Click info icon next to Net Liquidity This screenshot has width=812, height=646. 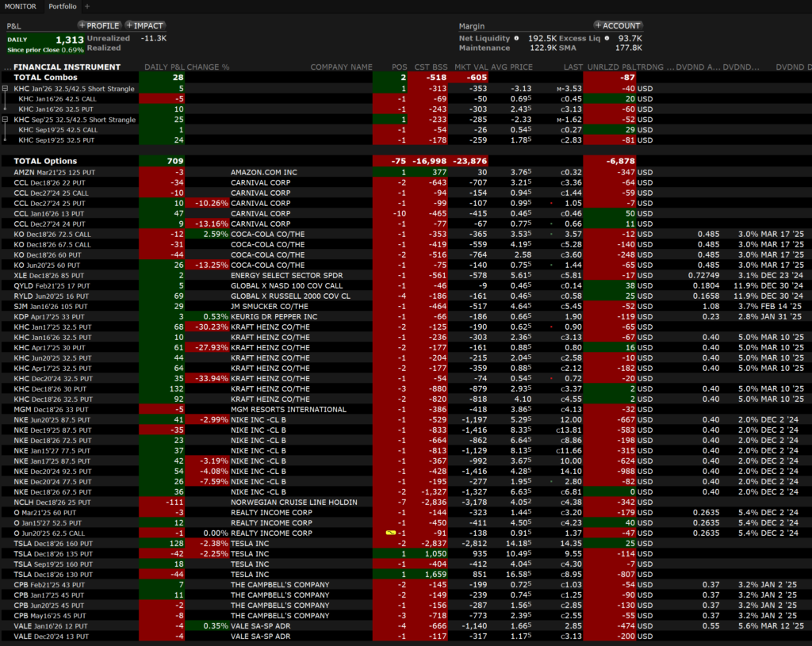pos(516,37)
